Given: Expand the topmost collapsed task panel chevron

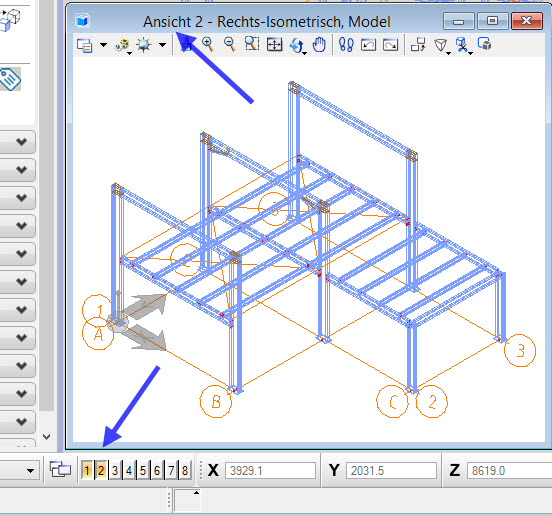Looking at the screenshot, I should [21, 142].
